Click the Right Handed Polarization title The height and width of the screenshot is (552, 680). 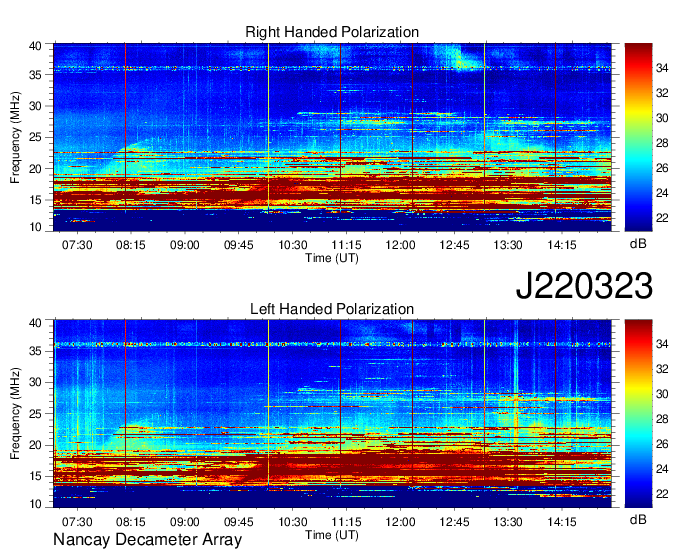pyautogui.click(x=332, y=32)
